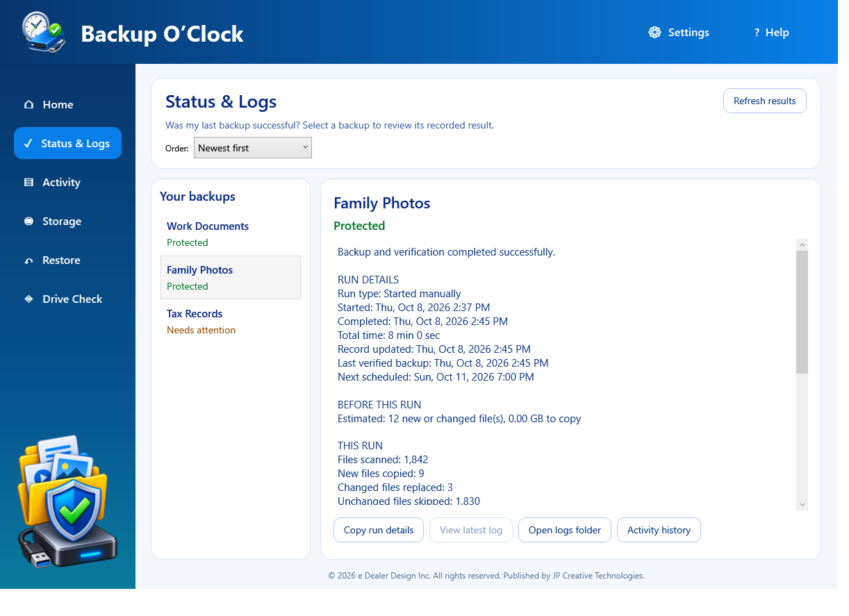This screenshot has width=849, height=616.
Task: Click the Status & Logs checkmark icon
Action: tap(28, 143)
